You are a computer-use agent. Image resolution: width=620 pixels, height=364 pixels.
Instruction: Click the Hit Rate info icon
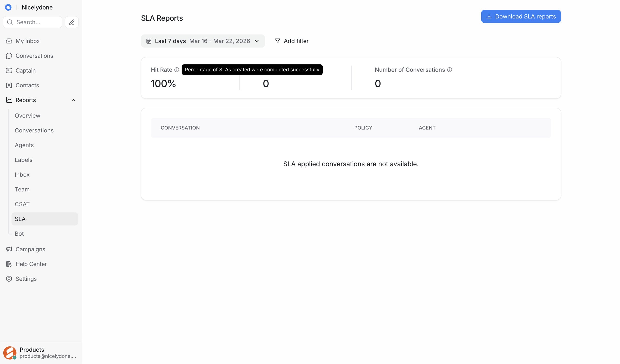pos(177,70)
